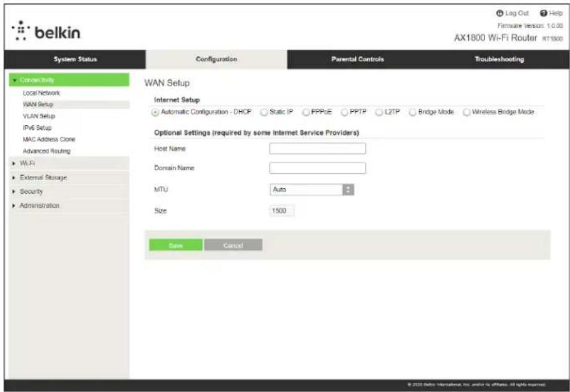Screen dimensions: 570x392
Task: Expand the Security section
Action: (69, 192)
